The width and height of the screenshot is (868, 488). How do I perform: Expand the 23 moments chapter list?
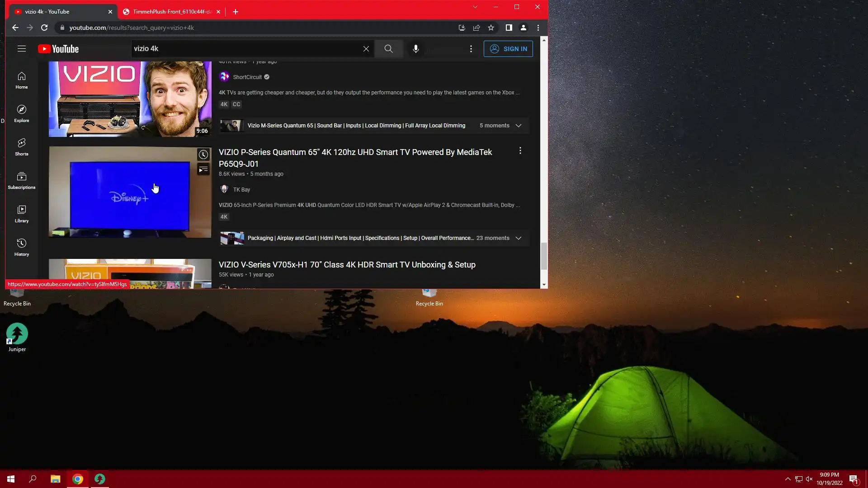[519, 238]
